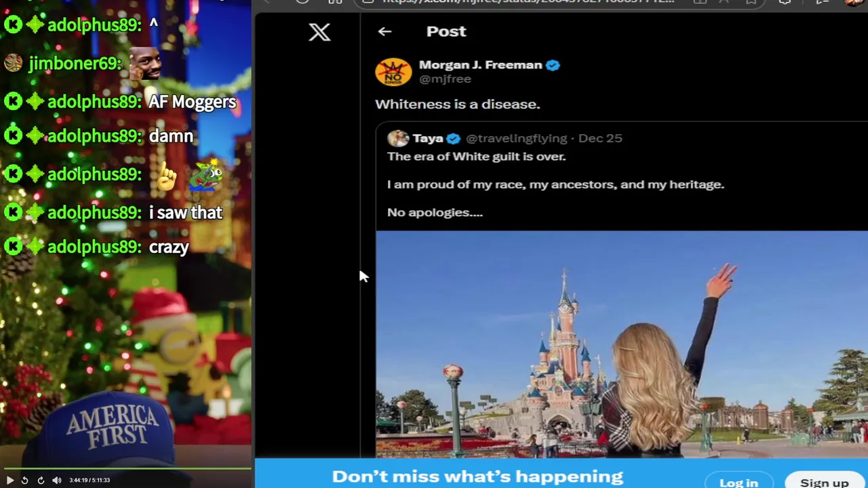This screenshot has height=488, width=868.
Task: Click the face emote after jimboner69
Action: pyautogui.click(x=145, y=64)
